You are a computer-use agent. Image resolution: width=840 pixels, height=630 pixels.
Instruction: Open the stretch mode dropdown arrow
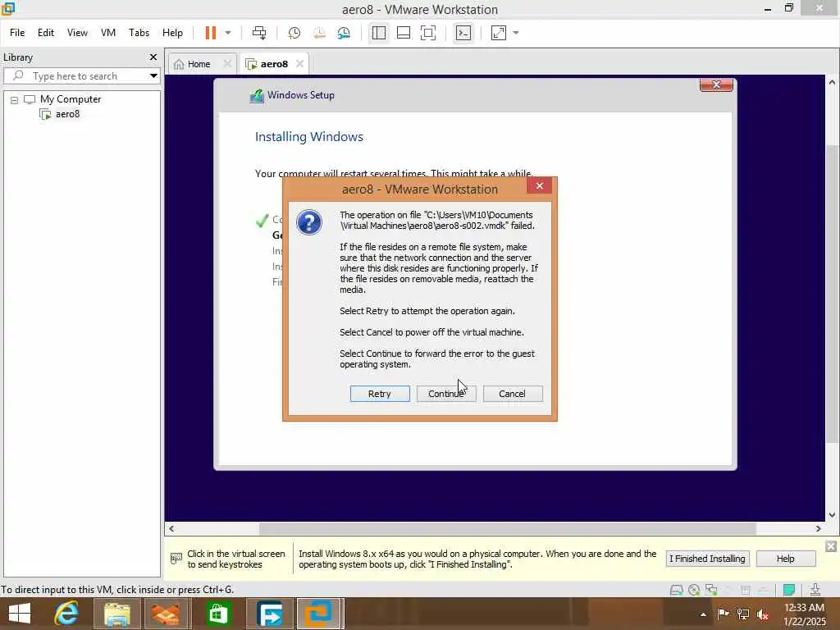tap(516, 33)
